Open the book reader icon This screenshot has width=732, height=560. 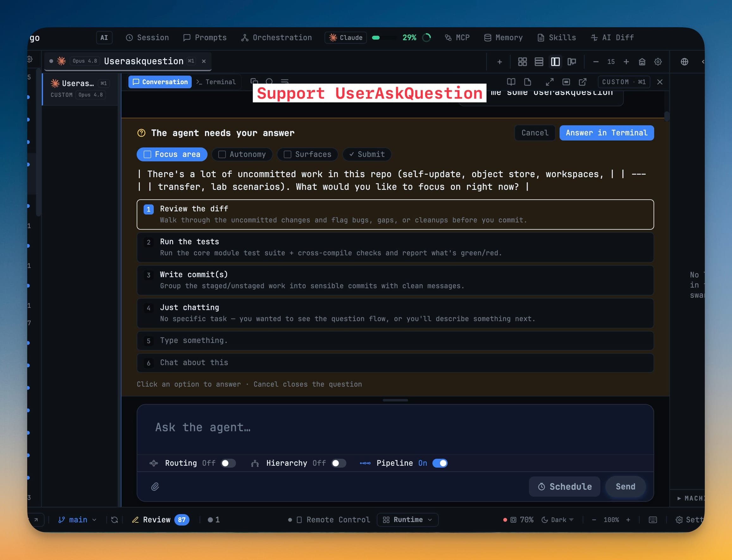click(x=511, y=82)
